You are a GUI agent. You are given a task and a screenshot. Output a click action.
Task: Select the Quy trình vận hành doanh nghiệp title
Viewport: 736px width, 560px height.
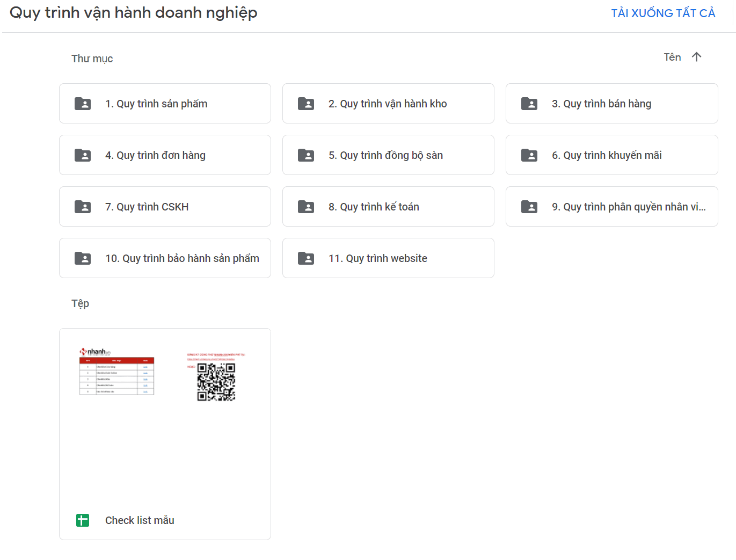click(133, 13)
